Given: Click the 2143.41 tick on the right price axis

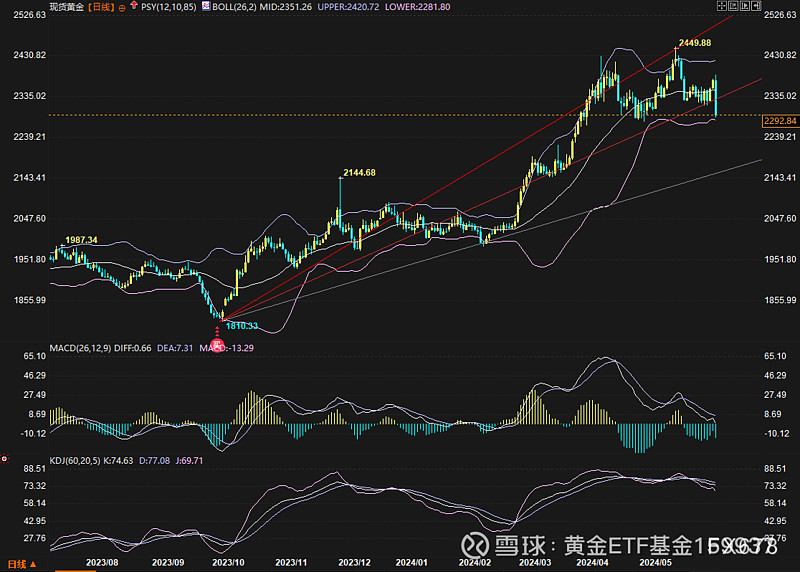Looking at the screenshot, I should click(x=780, y=178).
